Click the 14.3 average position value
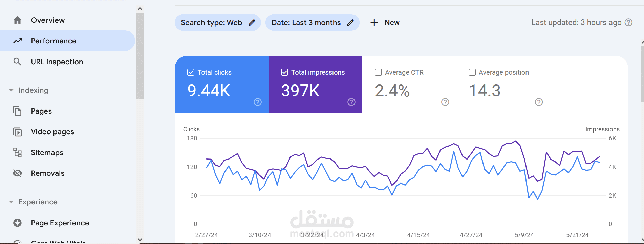Image resolution: width=644 pixels, height=244 pixels. pyautogui.click(x=485, y=91)
